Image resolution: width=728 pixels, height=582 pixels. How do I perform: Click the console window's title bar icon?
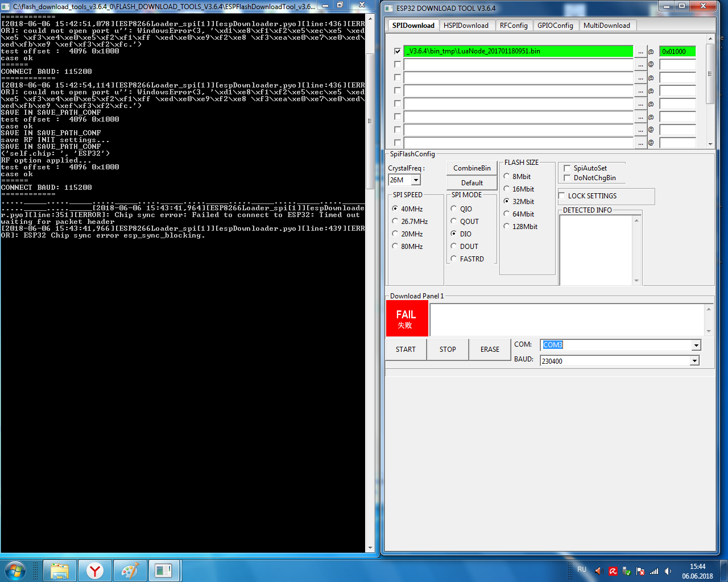pos(6,6)
